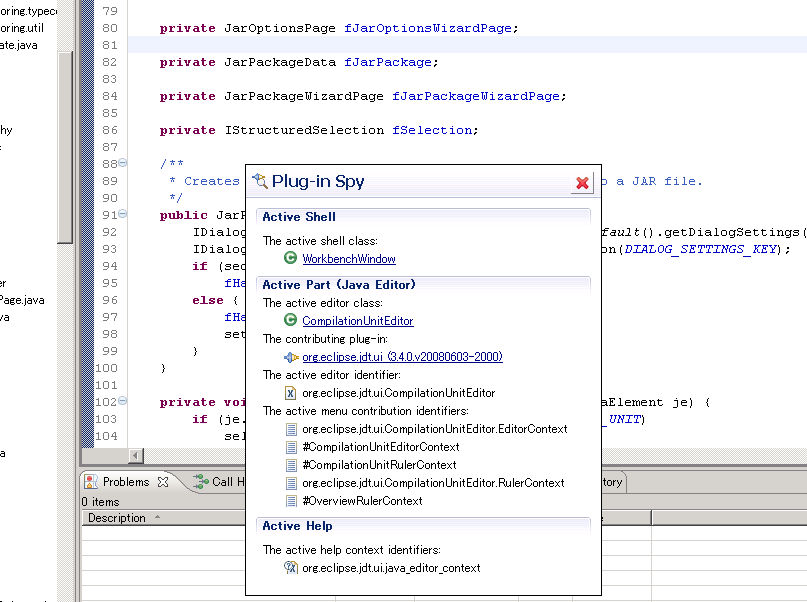This screenshot has height=602, width=807.
Task: Collapse the method fold at line 102
Action: pyautogui.click(x=122, y=401)
